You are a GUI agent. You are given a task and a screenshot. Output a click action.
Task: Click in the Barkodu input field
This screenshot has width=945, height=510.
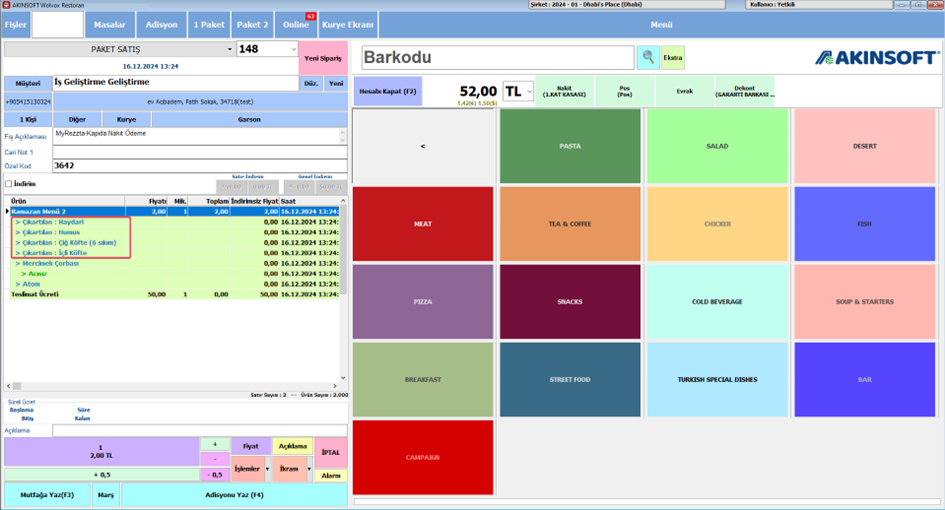coord(498,57)
